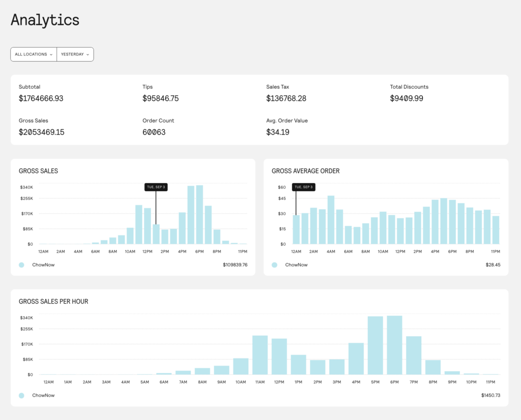Click the 12PM bar in Gross Sales Per Hour
This screenshot has height=420, width=521.
click(x=279, y=356)
